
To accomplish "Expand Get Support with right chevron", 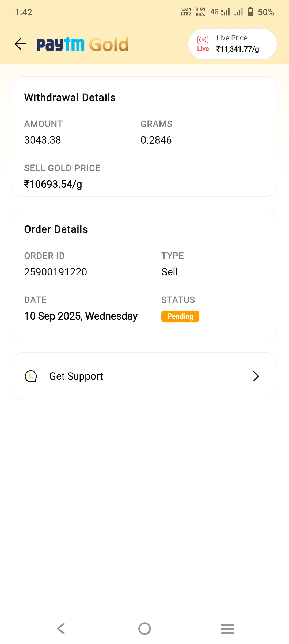I will 256,376.
